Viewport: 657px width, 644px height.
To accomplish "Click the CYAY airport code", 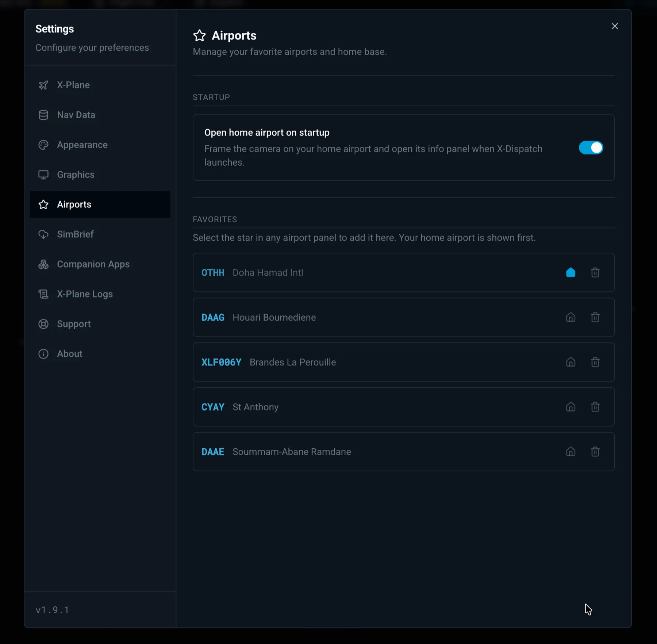I will pyautogui.click(x=213, y=407).
